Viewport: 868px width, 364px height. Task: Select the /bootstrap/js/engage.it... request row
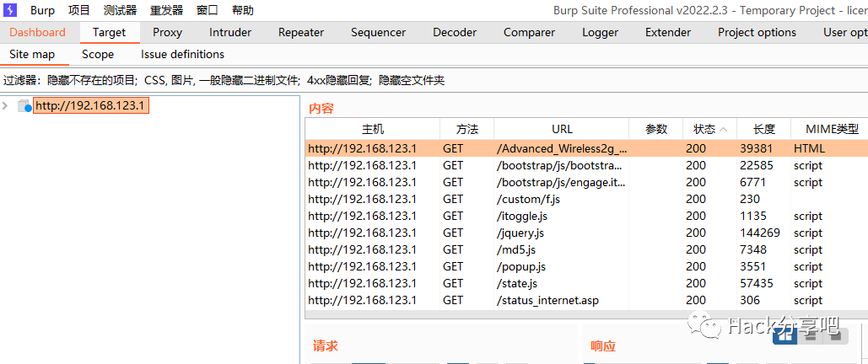(x=586, y=182)
